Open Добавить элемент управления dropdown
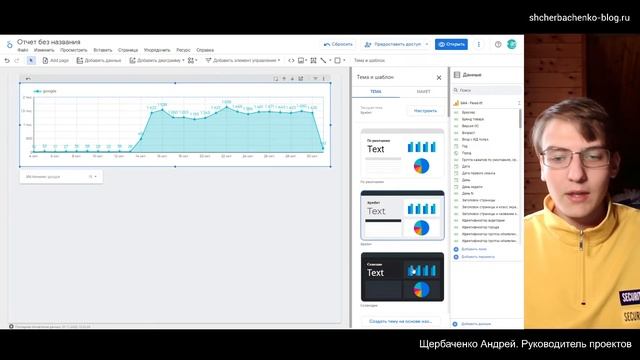The height and width of the screenshot is (360, 640). pos(242,60)
